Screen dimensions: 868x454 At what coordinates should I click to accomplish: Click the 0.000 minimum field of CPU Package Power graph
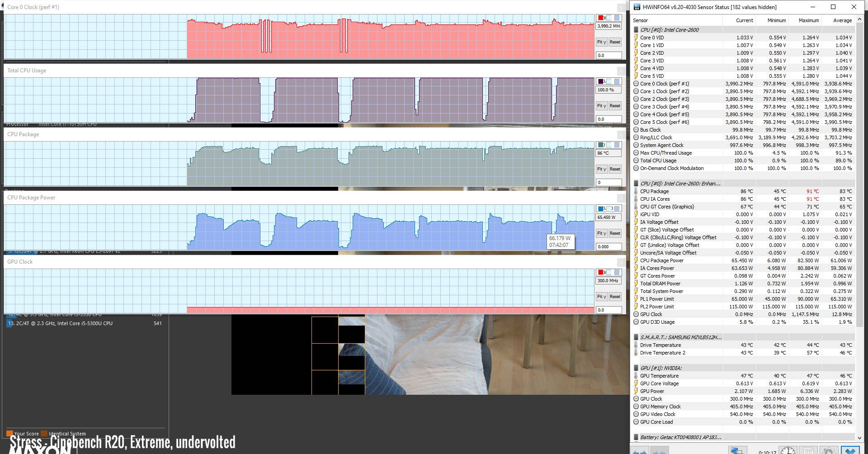609,247
